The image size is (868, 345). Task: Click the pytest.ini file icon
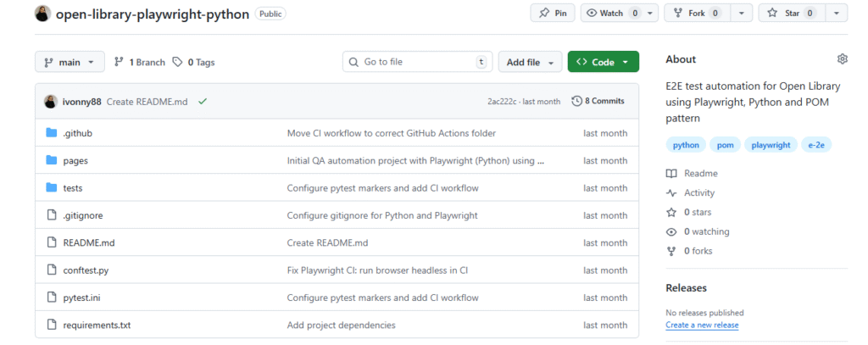(x=52, y=298)
